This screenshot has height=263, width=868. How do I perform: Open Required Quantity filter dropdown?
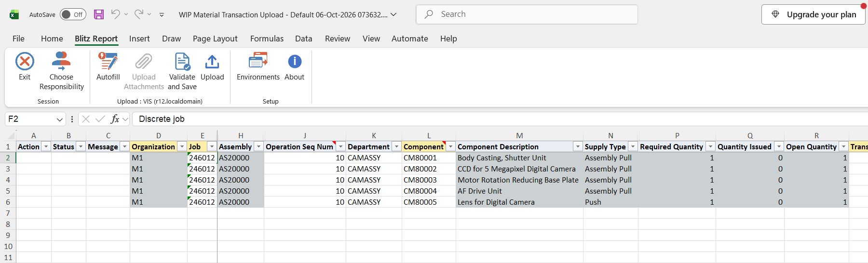click(710, 146)
